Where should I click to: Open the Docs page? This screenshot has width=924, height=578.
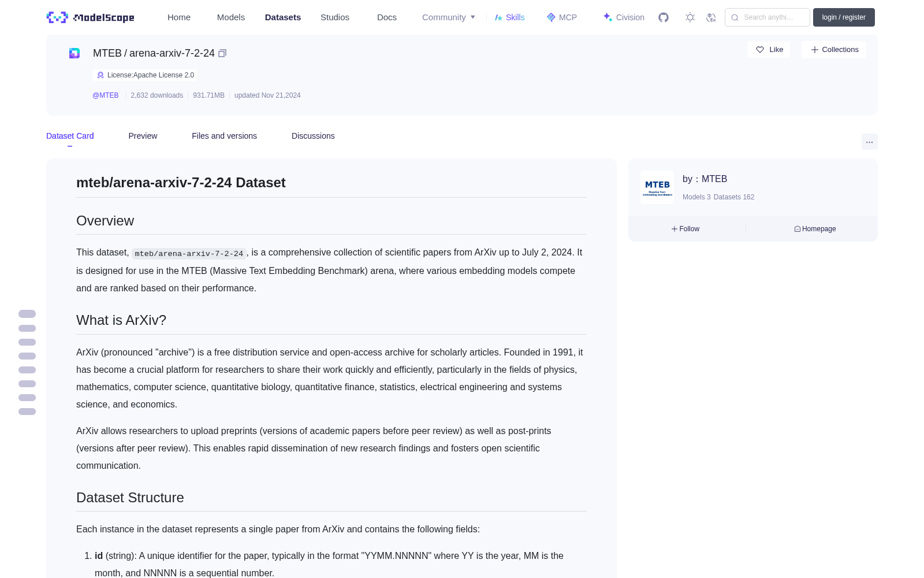coord(387,17)
